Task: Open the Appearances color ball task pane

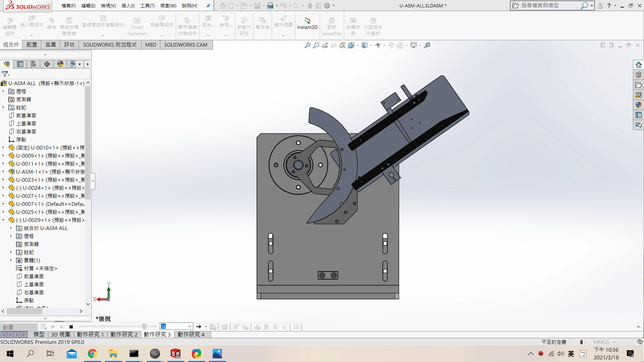Action: 638,105
